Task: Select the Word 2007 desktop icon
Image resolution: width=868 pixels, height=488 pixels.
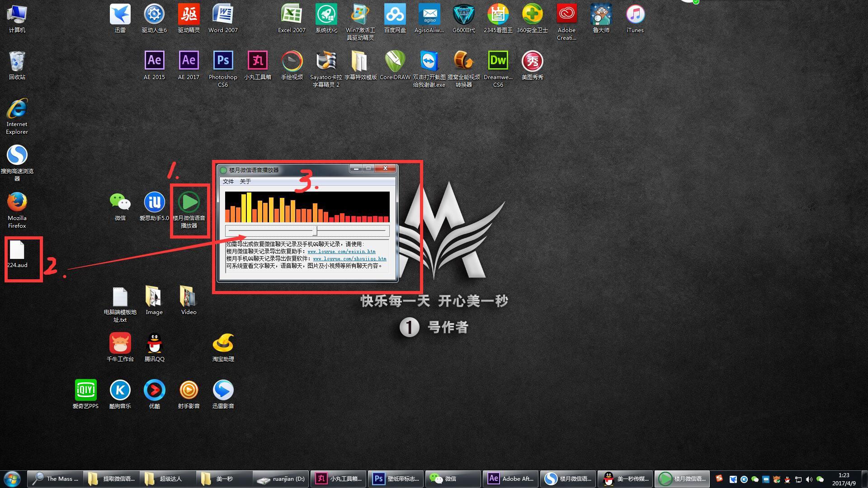Action: [x=223, y=19]
